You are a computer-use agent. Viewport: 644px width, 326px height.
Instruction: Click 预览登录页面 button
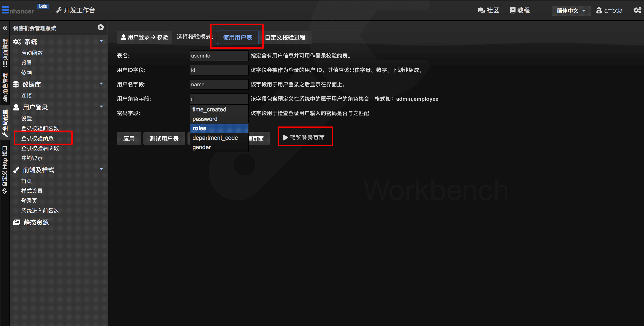point(304,138)
